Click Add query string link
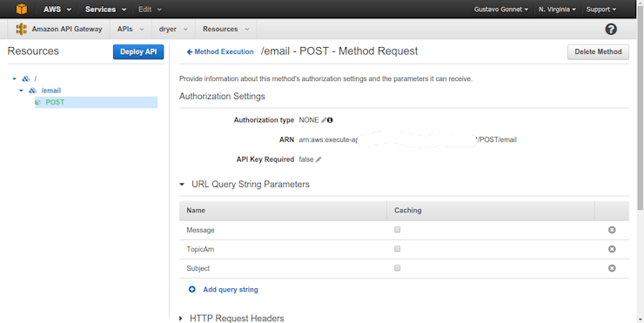 coord(231,289)
